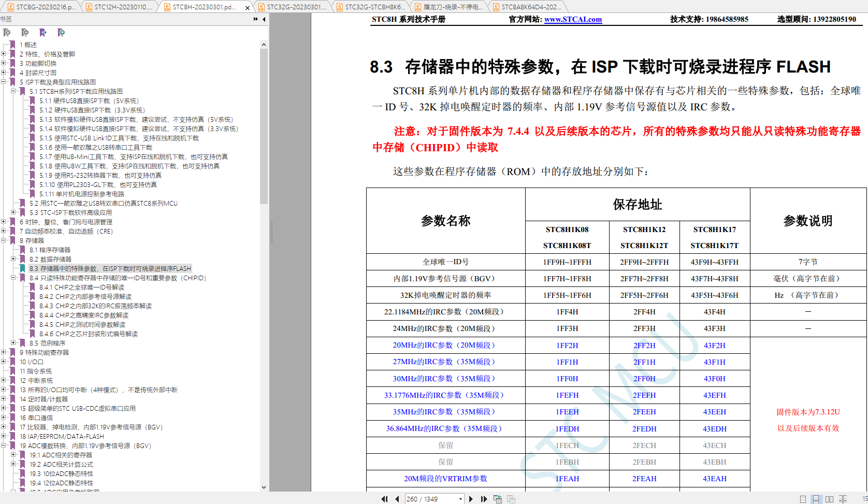
Task: Close the STC8H-20230301 tab
Action: 247,8
